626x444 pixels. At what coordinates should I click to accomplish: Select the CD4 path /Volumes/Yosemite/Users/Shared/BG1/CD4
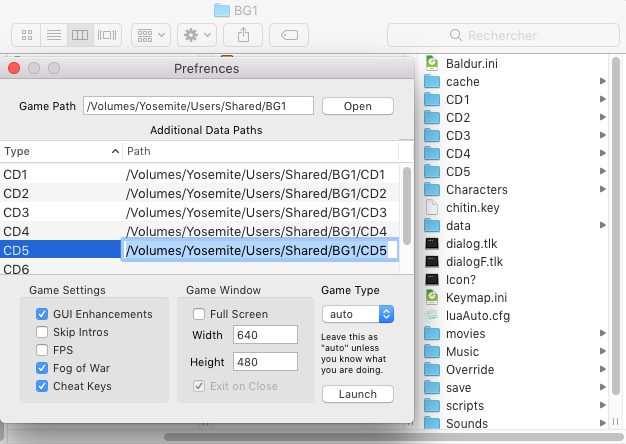(256, 232)
